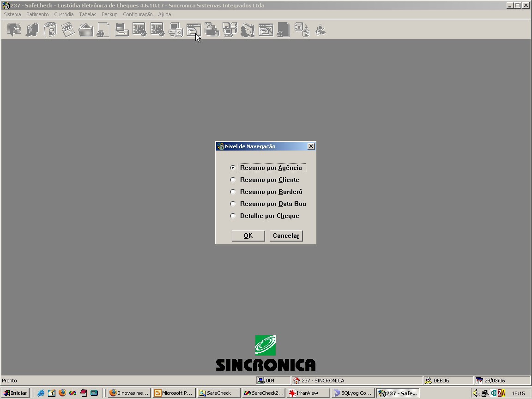Viewport: 532px width, 399px height.
Task: Click the wallet toolbar icon
Action: (86, 30)
